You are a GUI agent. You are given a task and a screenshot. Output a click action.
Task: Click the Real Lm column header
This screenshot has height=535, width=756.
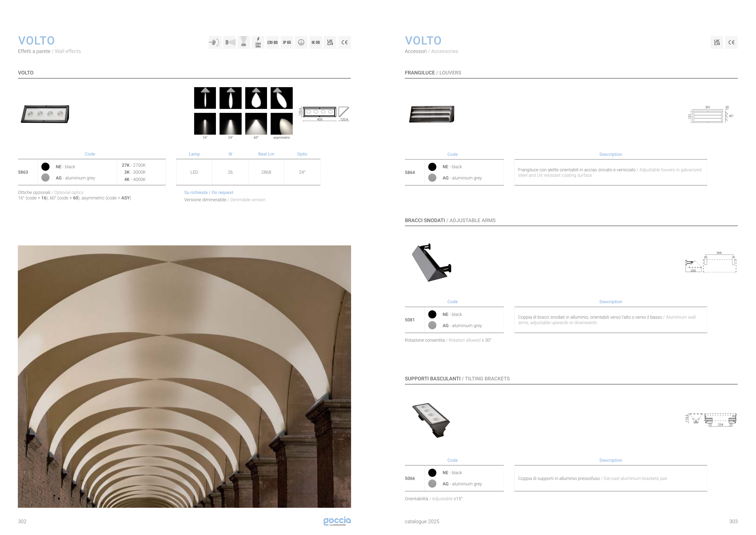tap(266, 154)
